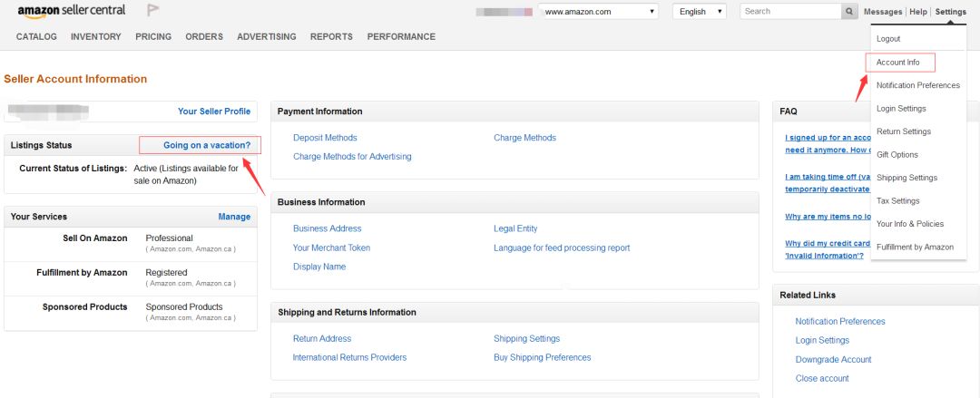Image resolution: width=980 pixels, height=398 pixels.
Task: Open the www.amazon.com marketplace dropdown
Action: pyautogui.click(x=598, y=12)
